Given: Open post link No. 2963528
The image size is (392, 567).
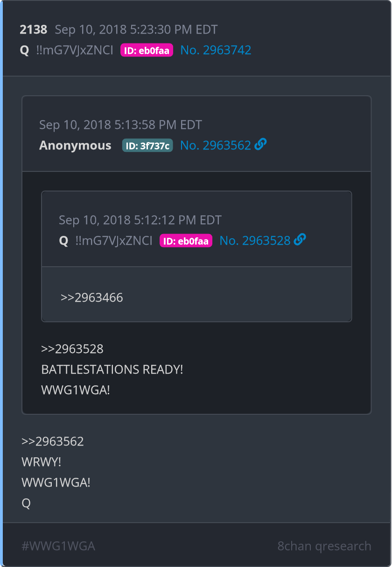Looking at the screenshot, I should click(255, 241).
